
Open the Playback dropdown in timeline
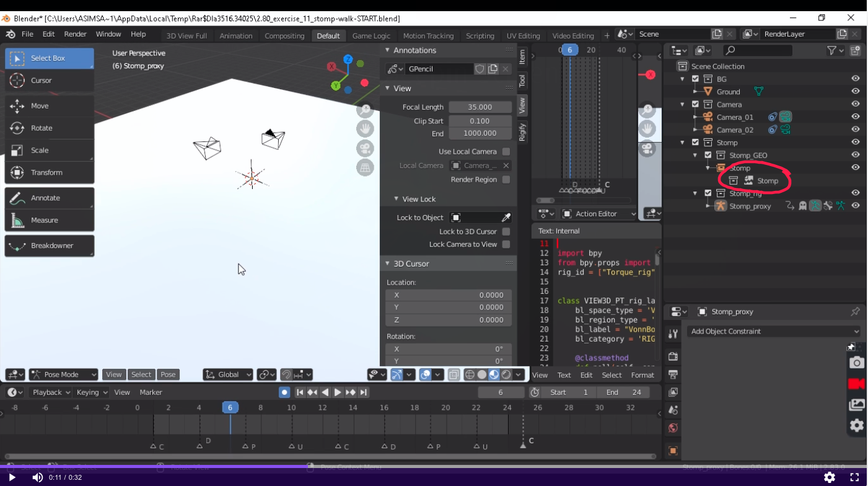(x=51, y=392)
